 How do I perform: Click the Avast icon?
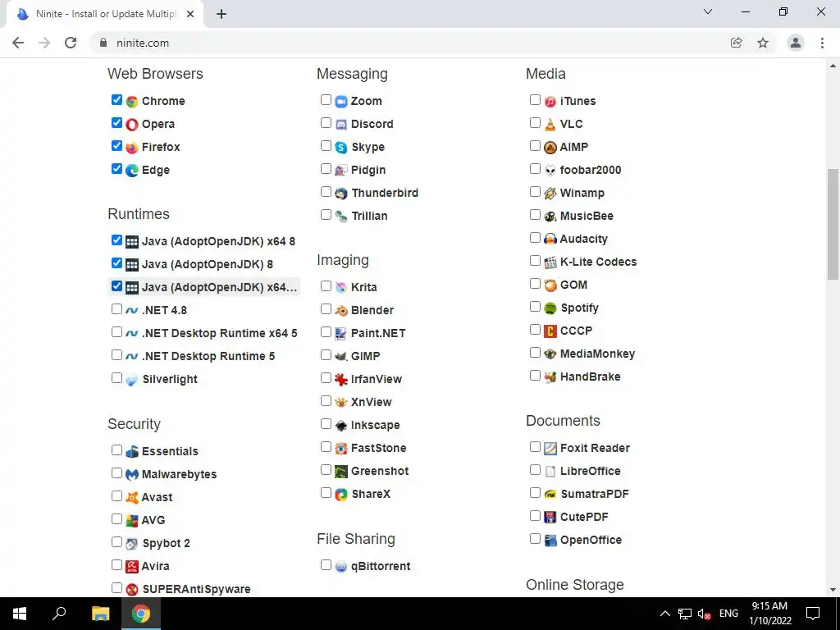pos(132,498)
